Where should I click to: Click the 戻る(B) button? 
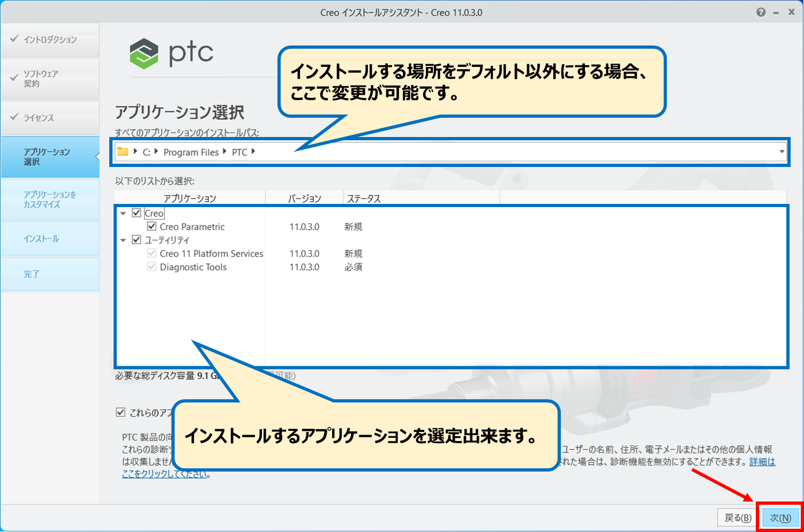(x=738, y=518)
